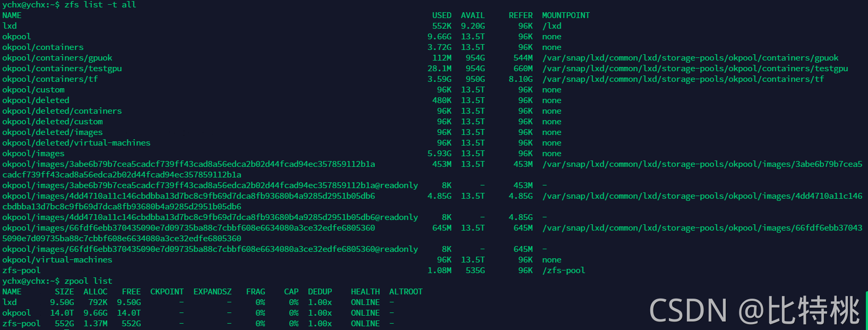Click the MOUNTPOINT column header
868x330 pixels.
[566, 15]
